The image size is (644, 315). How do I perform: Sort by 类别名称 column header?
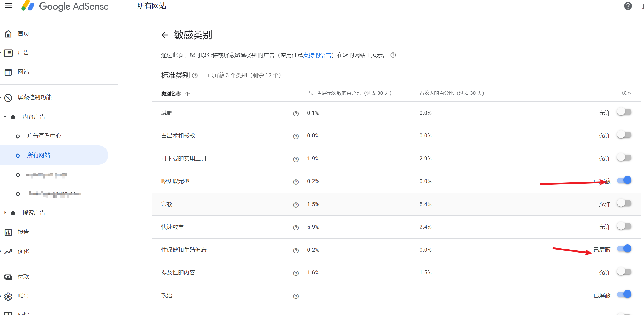(171, 94)
